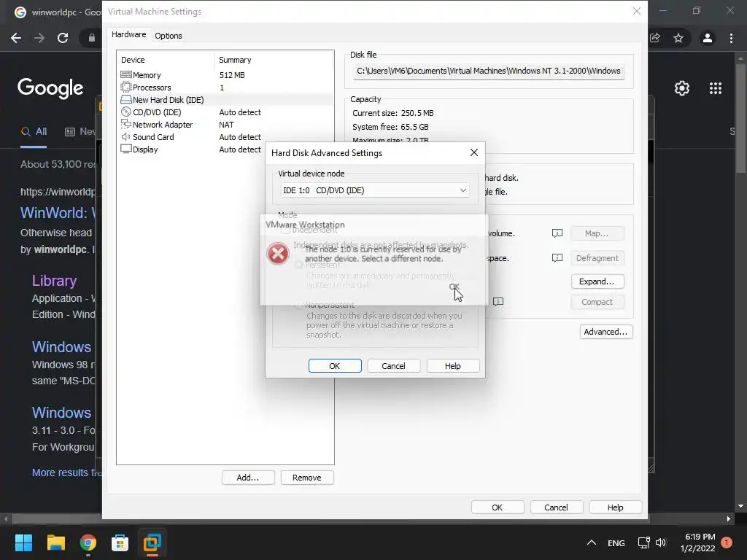Open Chrome profile avatar
Viewport: 747px width, 560px height.
pos(708,38)
